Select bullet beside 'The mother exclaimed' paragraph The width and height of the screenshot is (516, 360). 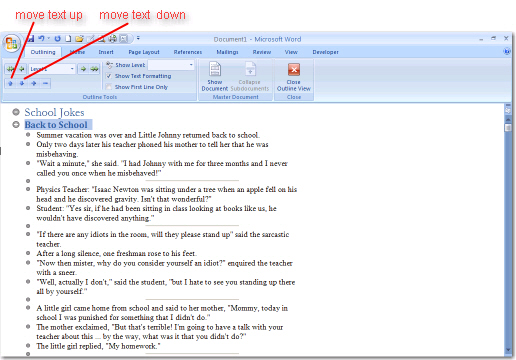pos(28,327)
